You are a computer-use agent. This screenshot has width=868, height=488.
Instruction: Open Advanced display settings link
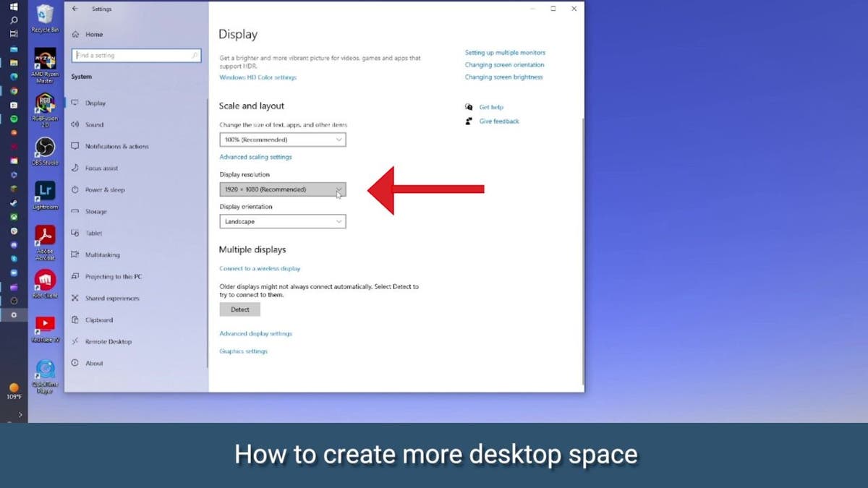(255, 334)
